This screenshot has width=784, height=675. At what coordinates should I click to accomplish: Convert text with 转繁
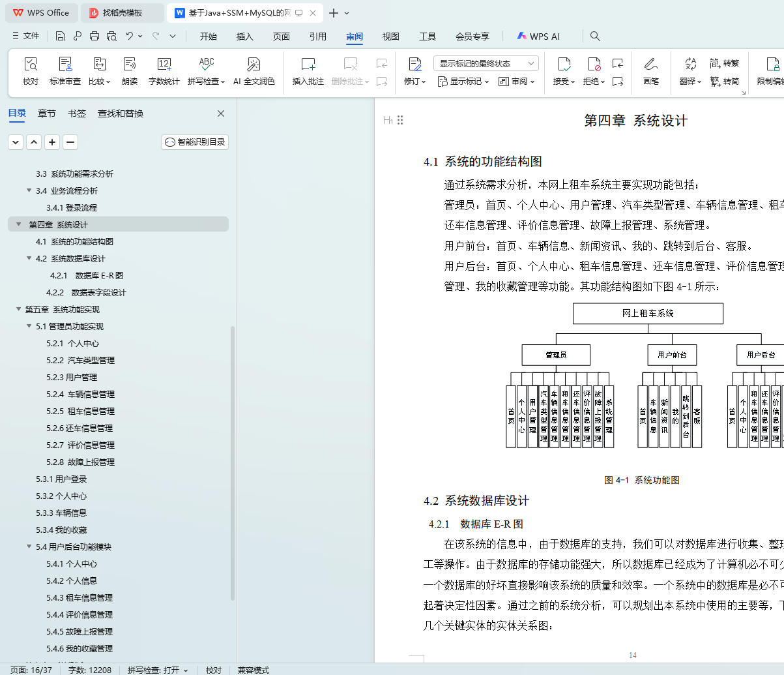tap(725, 63)
